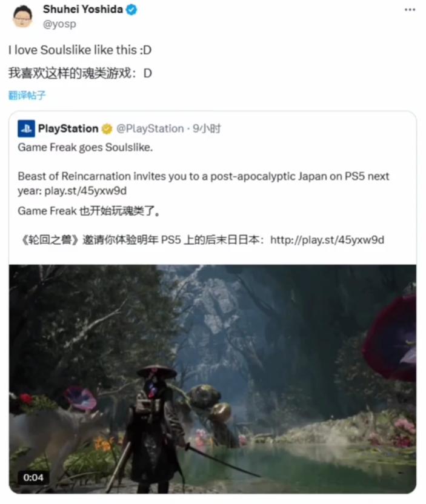Click the 'Game Freak goes Soulslike.' quoted text
The image size is (426, 504).
[85, 147]
